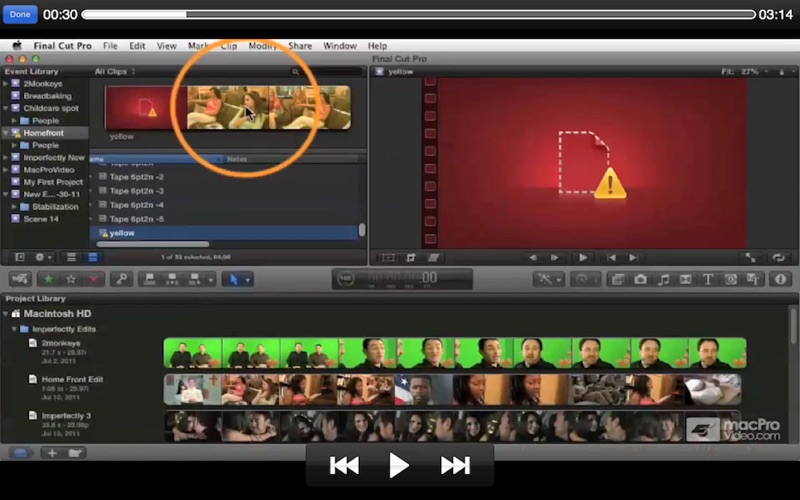Select the yellow clip in the list

[224, 233]
